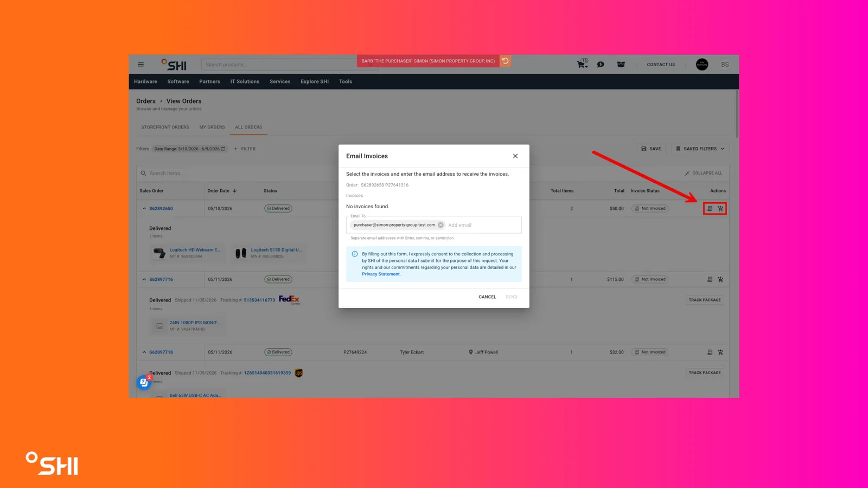Collapse order S62892650 row

(x=144, y=208)
